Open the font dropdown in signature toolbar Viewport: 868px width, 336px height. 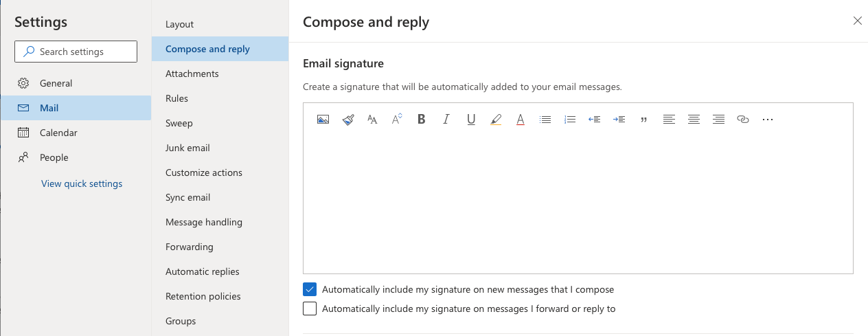(372, 120)
